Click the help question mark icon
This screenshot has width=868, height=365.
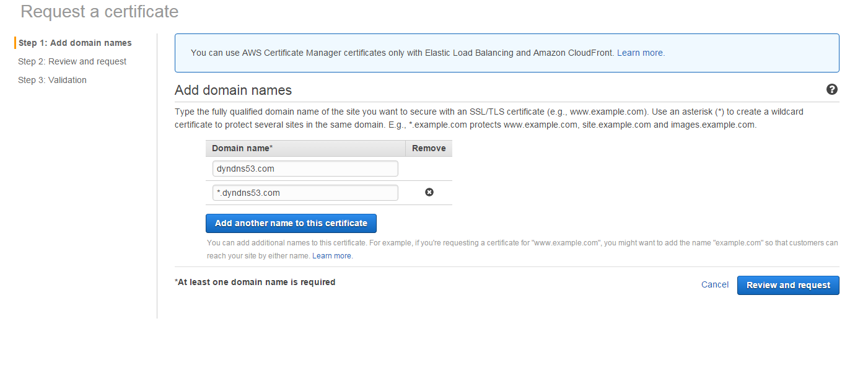click(831, 90)
